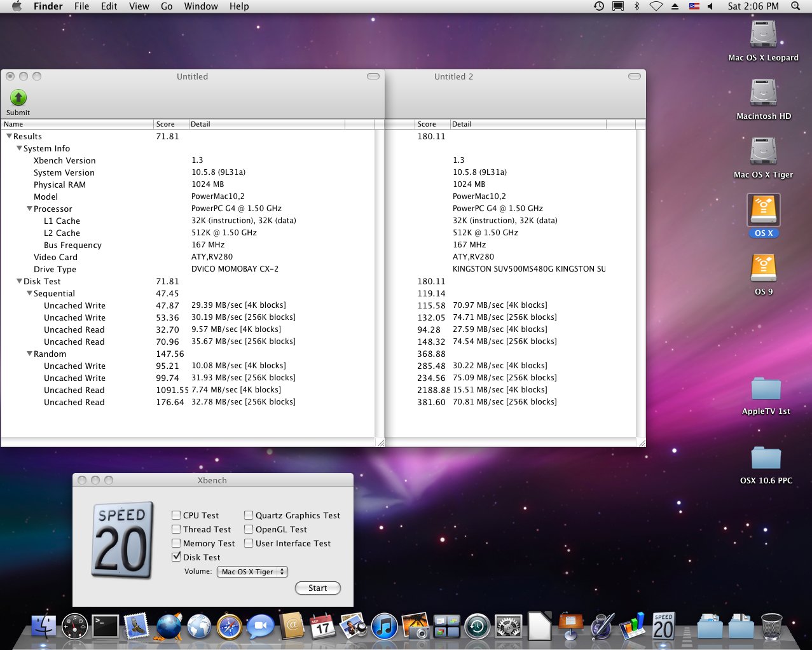Uncheck the Disk Test checkbox
This screenshot has height=650, width=812.
pos(176,557)
